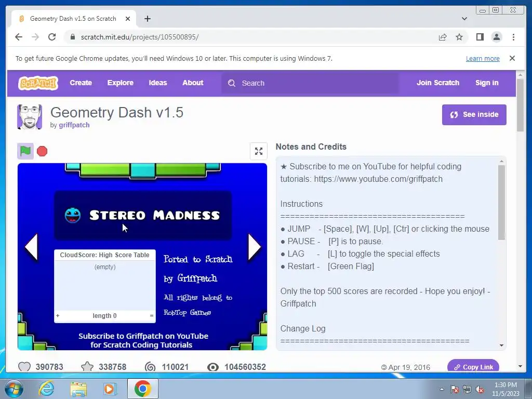Open the Windows Start button
The height and width of the screenshot is (399, 532).
point(14,389)
